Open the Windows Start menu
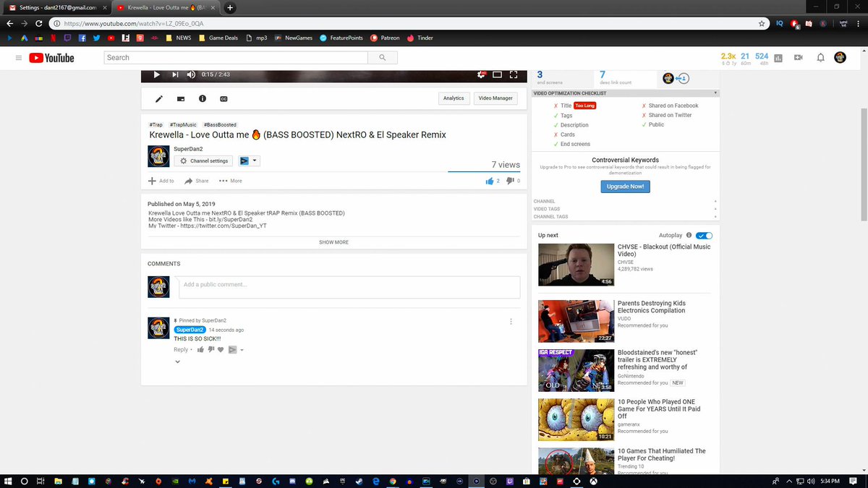The height and width of the screenshot is (488, 868). click(x=8, y=481)
